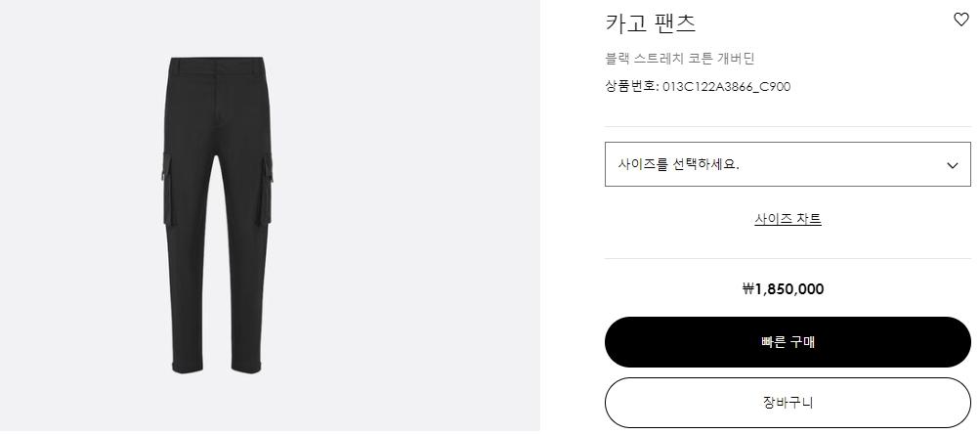Add cargo pants to wishlist with heart icon
The width and height of the screenshot is (980, 434).
click(960, 20)
